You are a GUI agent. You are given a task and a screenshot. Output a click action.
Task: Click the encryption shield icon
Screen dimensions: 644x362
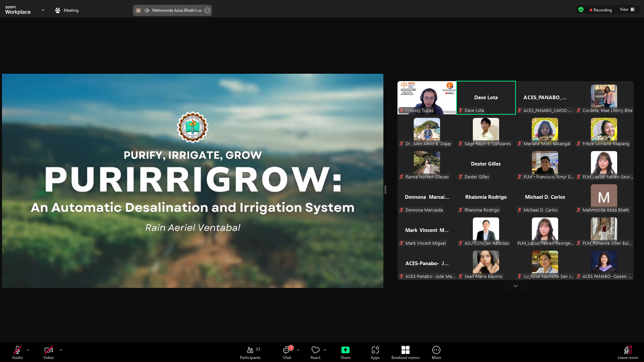point(581,10)
